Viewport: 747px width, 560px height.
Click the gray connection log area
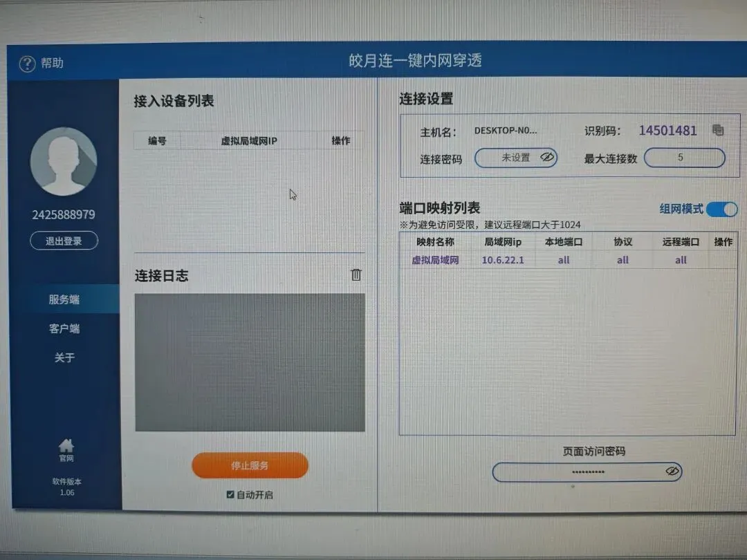click(250, 362)
